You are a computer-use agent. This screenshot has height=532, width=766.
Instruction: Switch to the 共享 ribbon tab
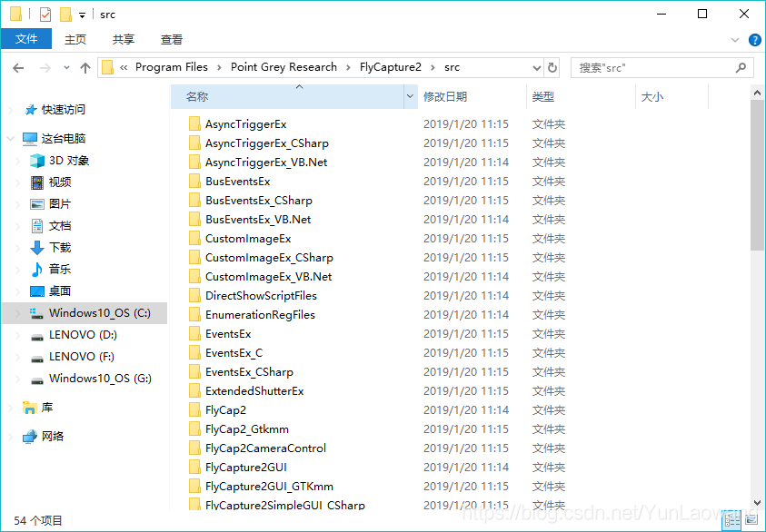(x=123, y=40)
